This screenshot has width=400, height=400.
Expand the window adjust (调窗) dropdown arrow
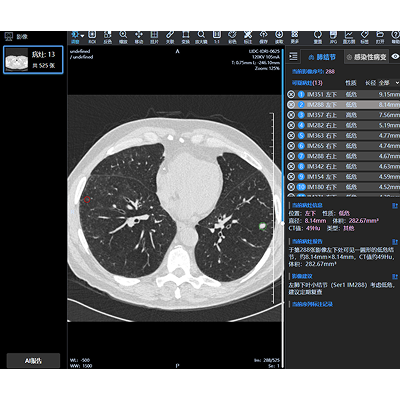[x=82, y=35]
